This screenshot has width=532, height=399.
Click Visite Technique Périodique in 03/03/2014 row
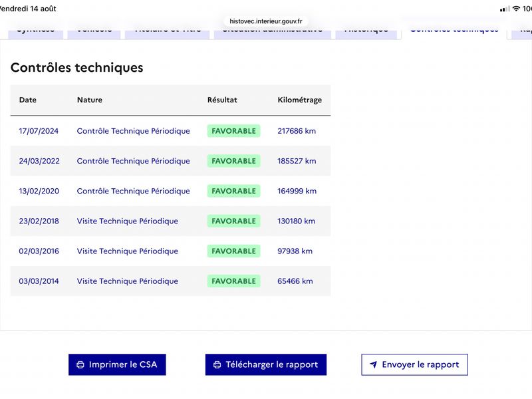pos(128,281)
